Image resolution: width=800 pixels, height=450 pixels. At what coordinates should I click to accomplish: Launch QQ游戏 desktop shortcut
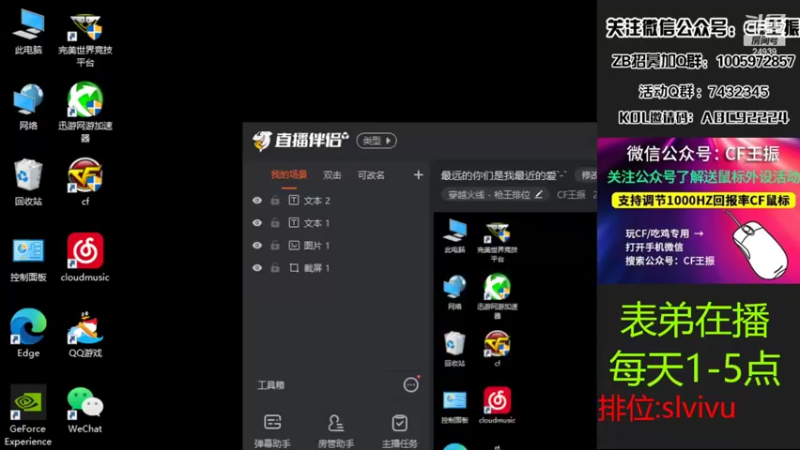pyautogui.click(x=85, y=334)
